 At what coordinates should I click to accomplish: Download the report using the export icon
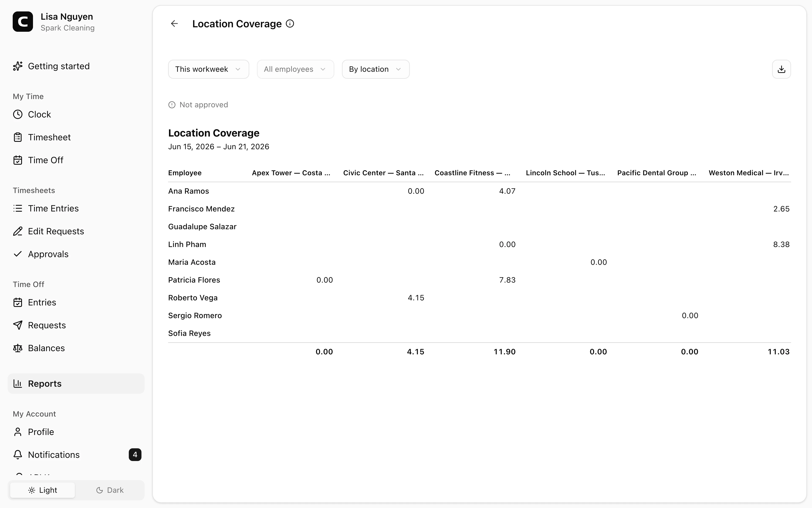click(x=781, y=69)
